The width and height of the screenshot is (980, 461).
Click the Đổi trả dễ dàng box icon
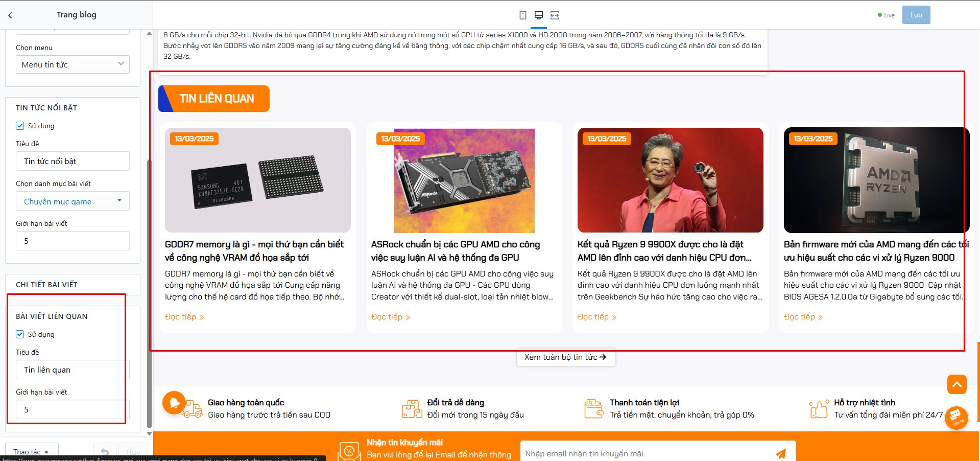pos(412,408)
